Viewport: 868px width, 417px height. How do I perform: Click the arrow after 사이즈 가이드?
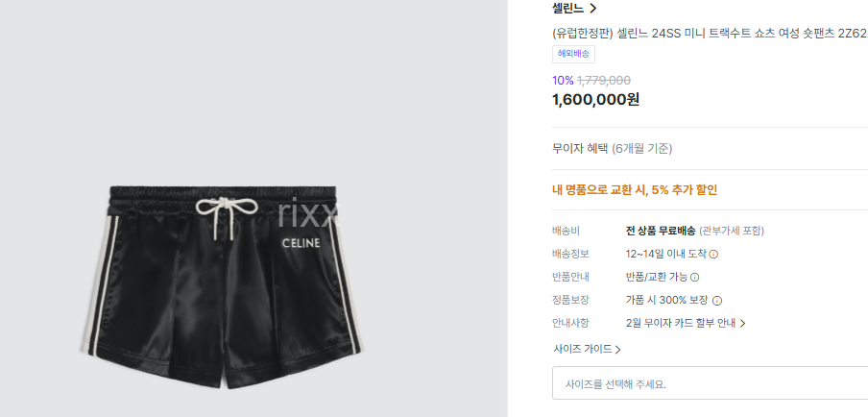tap(617, 350)
